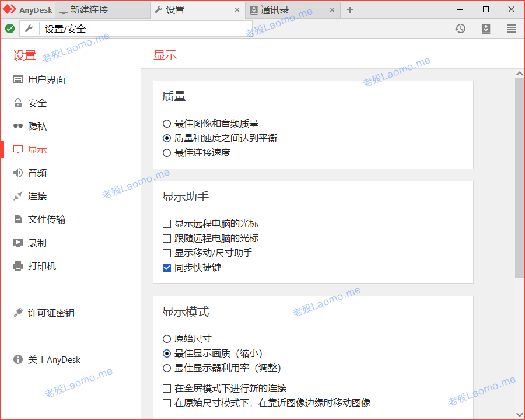
Task: Click the 设置/安全 address field
Action: pyautogui.click(x=146, y=29)
